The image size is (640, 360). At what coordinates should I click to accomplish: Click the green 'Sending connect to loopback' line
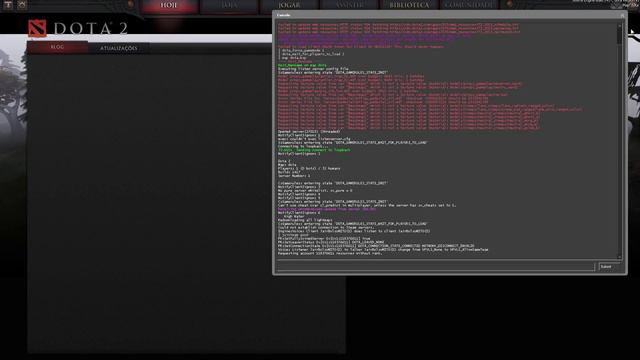point(314,150)
